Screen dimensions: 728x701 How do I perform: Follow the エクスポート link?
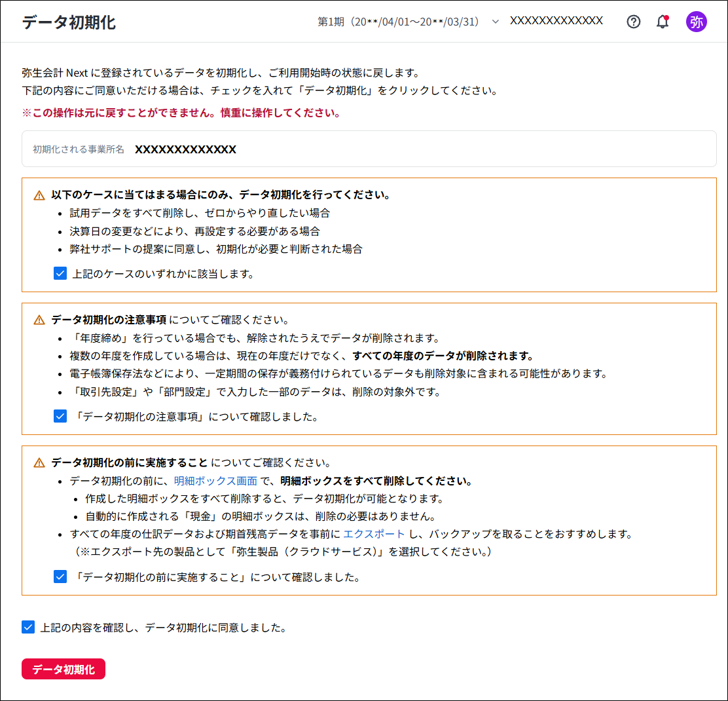(x=374, y=534)
